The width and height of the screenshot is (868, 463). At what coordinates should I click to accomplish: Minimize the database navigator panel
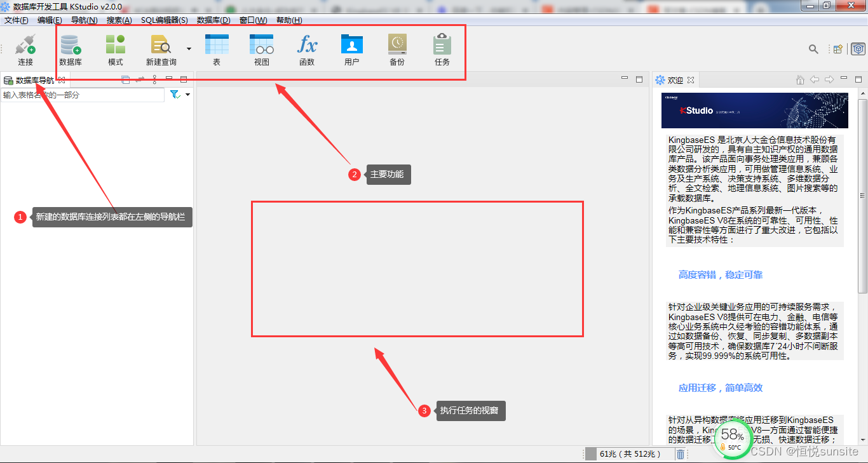point(169,79)
